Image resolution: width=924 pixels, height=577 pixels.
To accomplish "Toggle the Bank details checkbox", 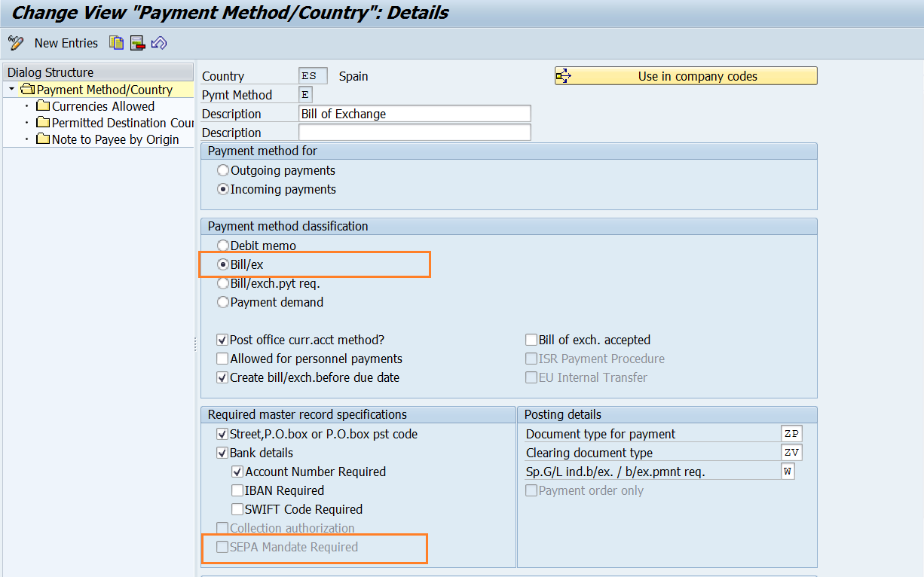I will (222, 453).
